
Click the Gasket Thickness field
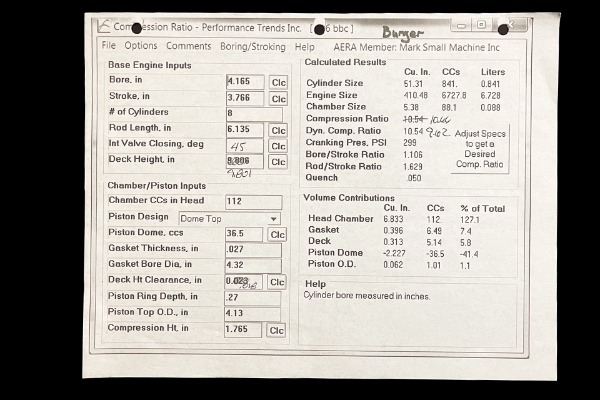(x=253, y=250)
